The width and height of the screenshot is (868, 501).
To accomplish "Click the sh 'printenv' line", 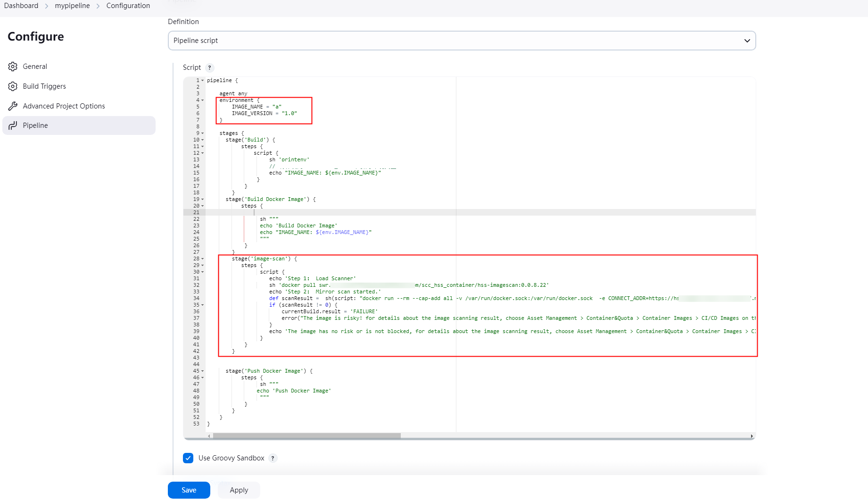I will (x=289, y=159).
